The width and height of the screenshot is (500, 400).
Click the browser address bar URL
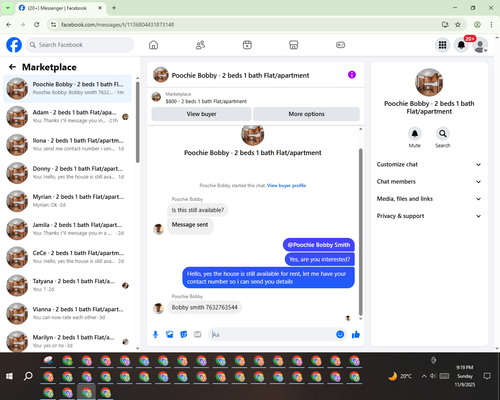point(117,25)
